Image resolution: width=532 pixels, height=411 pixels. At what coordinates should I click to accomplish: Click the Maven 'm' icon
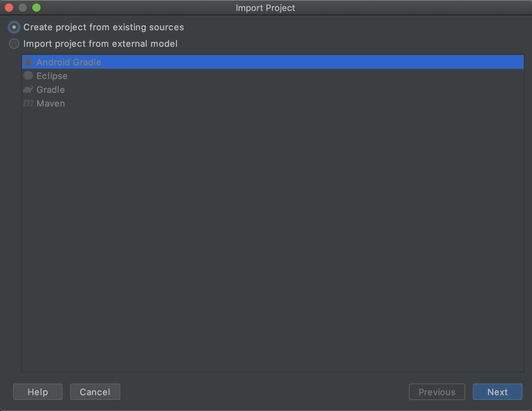[x=28, y=103]
